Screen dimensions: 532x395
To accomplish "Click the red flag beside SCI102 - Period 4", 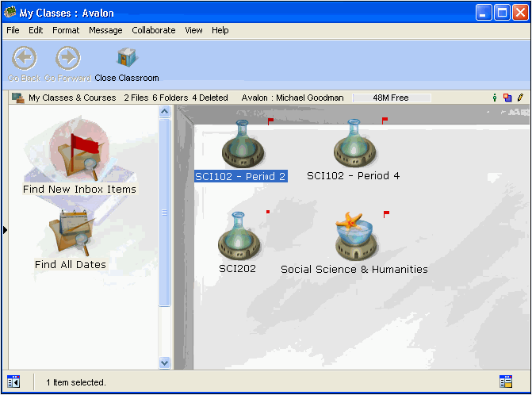I will (385, 121).
